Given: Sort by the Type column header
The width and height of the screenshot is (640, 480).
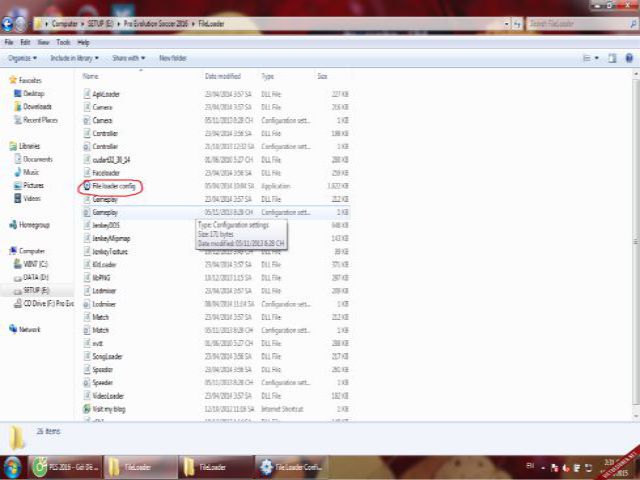Looking at the screenshot, I should click(x=268, y=76).
